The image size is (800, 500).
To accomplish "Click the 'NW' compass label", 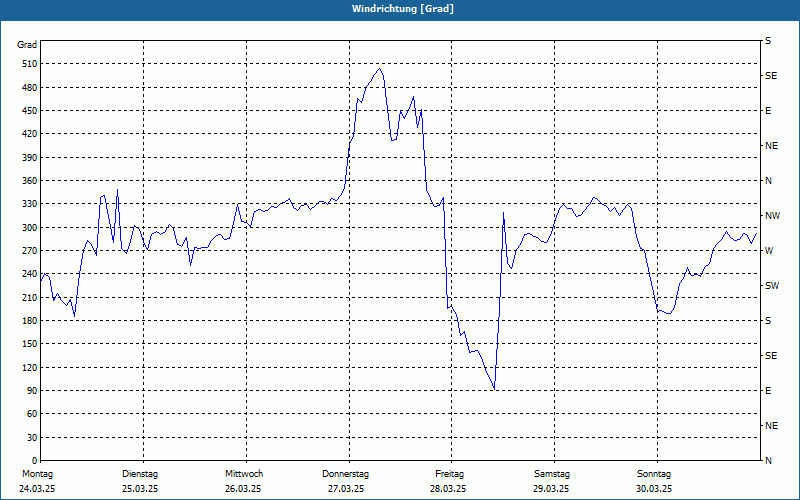I will 772,216.
